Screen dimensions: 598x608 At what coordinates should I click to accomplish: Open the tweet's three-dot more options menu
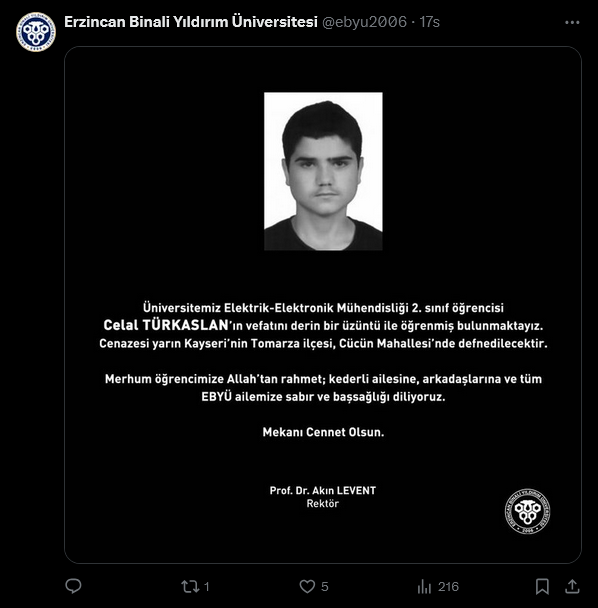coord(572,22)
